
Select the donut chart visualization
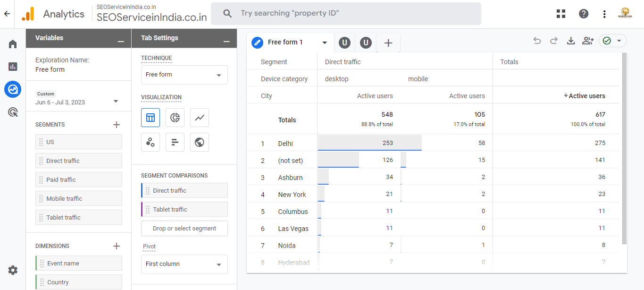point(175,118)
